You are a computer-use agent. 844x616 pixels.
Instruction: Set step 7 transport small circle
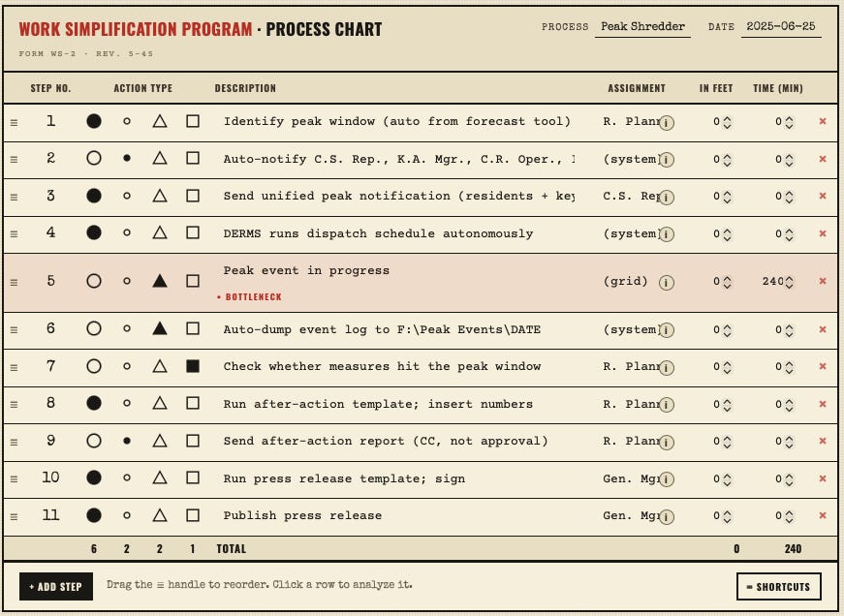pos(127,366)
